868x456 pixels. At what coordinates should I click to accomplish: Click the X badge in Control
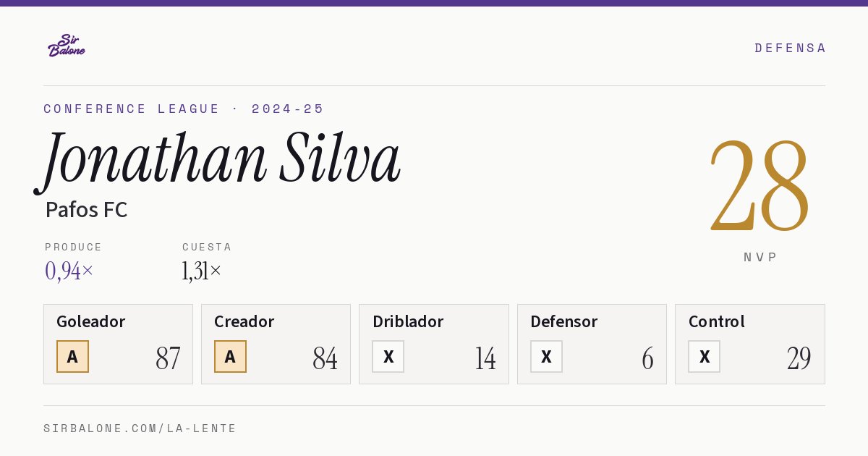pos(704,356)
